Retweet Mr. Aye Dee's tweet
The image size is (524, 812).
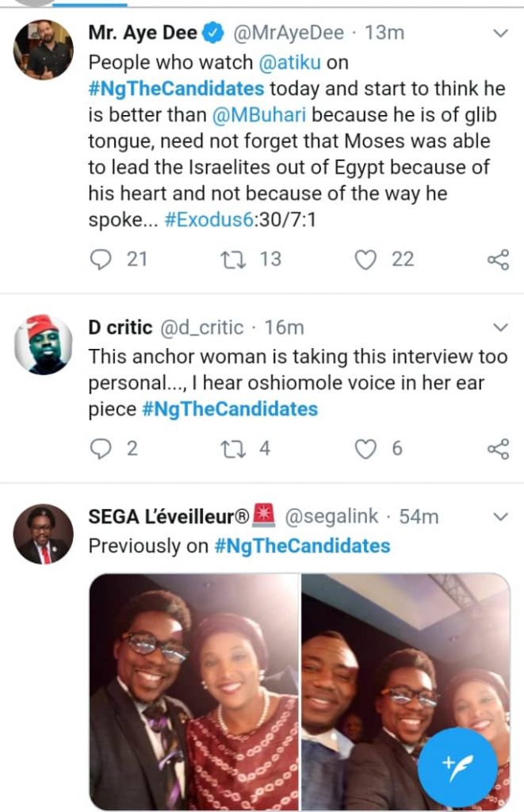(230, 259)
